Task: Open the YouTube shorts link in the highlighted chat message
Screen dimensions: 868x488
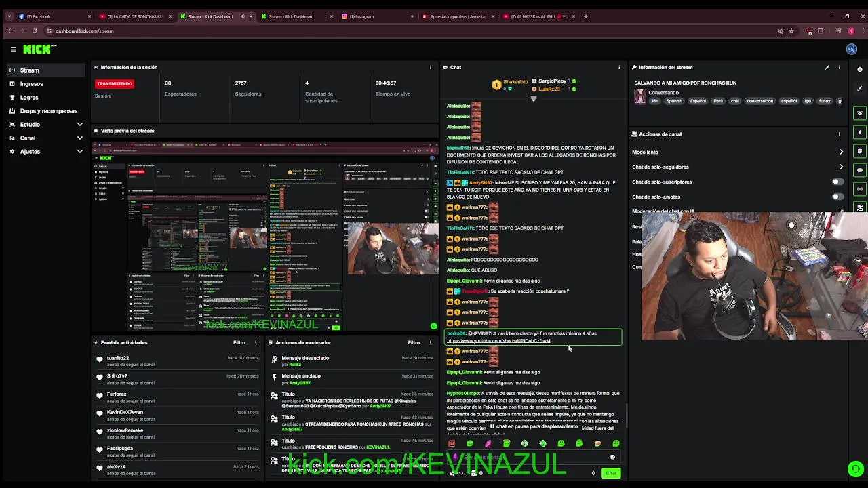Action: 498,341
